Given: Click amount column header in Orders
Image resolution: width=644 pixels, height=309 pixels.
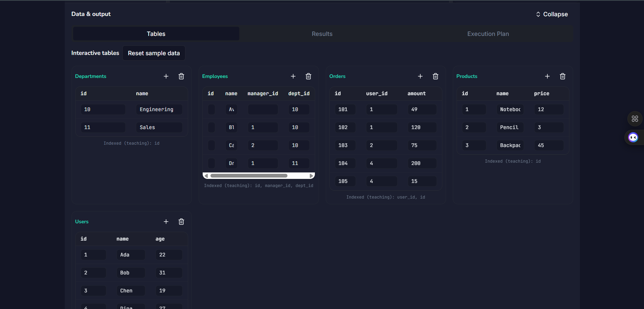Looking at the screenshot, I should click(x=417, y=94).
